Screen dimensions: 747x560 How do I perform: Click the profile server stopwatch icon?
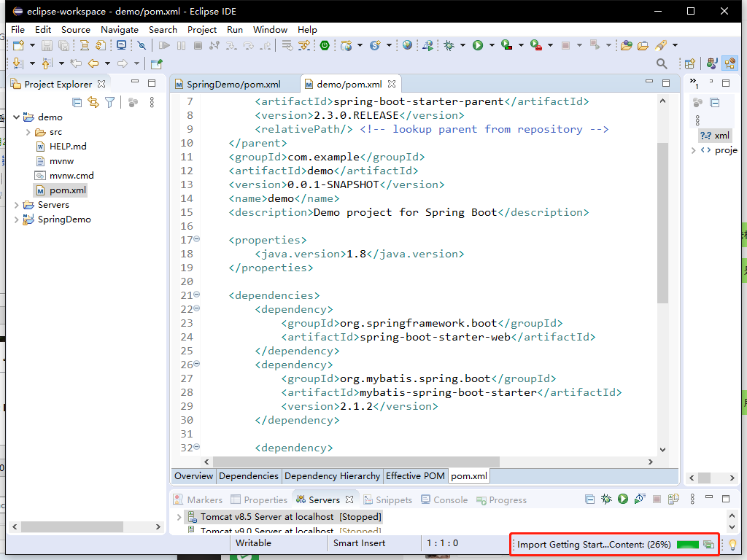(639, 499)
